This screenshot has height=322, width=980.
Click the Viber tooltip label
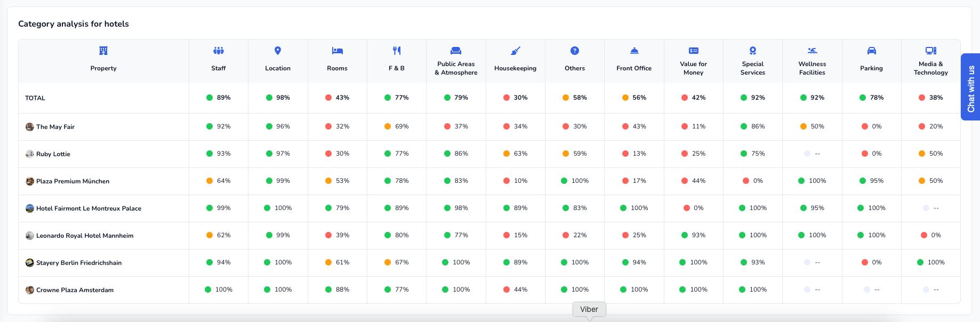point(589,309)
